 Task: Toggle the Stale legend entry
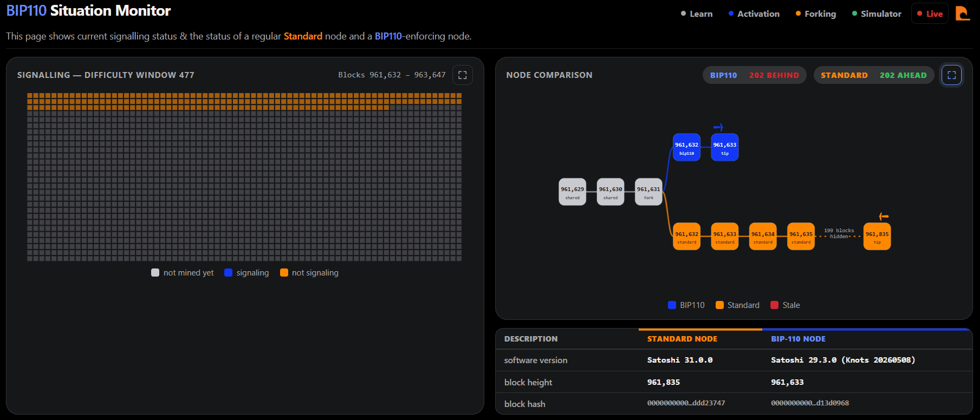[x=785, y=305]
